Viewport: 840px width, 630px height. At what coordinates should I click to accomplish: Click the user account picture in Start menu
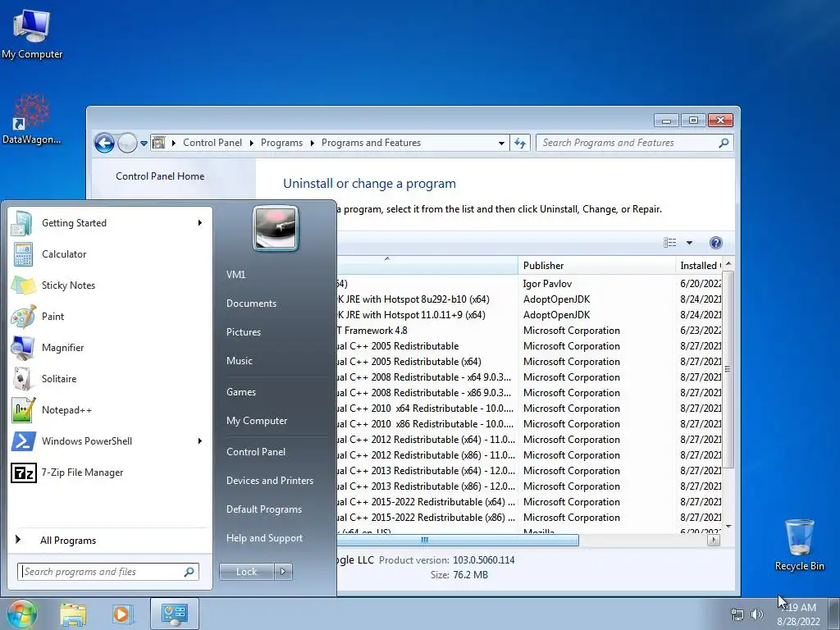276,228
